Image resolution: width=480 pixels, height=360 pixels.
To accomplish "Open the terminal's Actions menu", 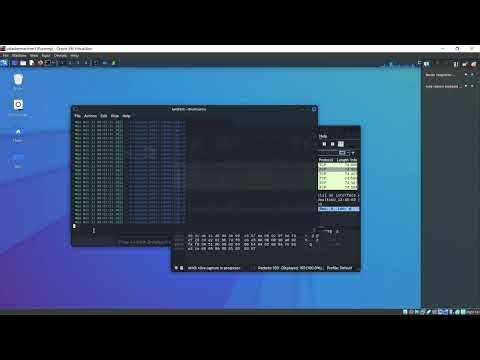I will 90,116.
